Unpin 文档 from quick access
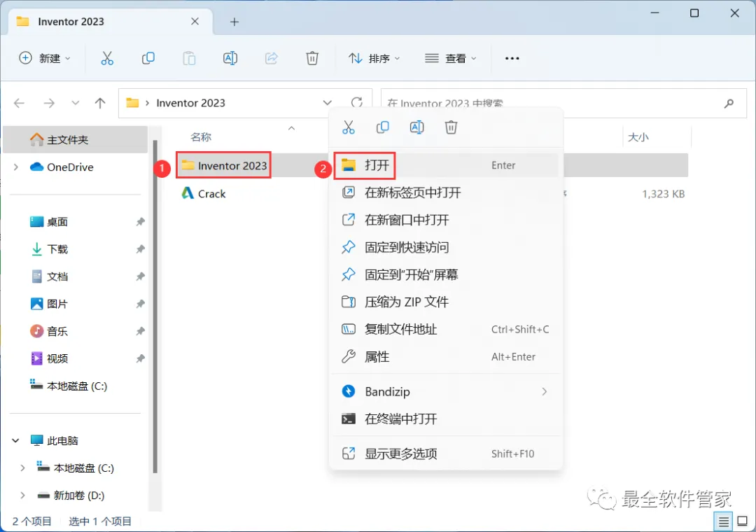The height and width of the screenshot is (532, 756). click(140, 277)
